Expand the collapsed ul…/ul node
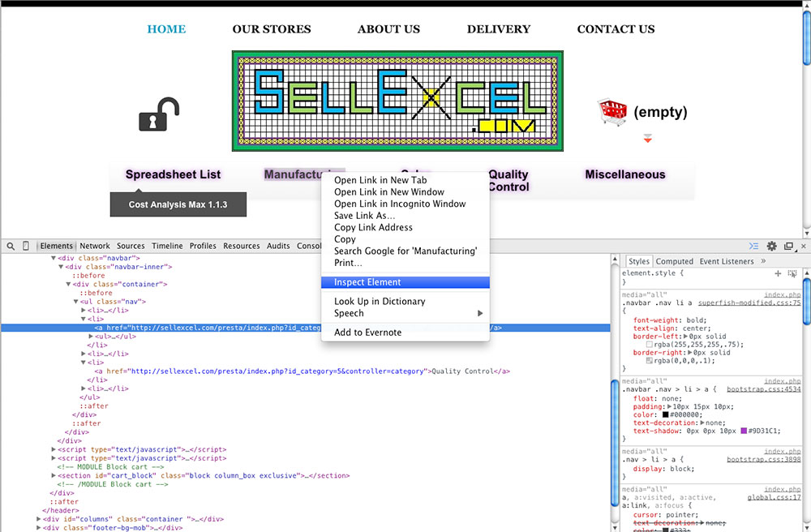Image resolution: width=811 pixels, height=532 pixels. (91, 337)
